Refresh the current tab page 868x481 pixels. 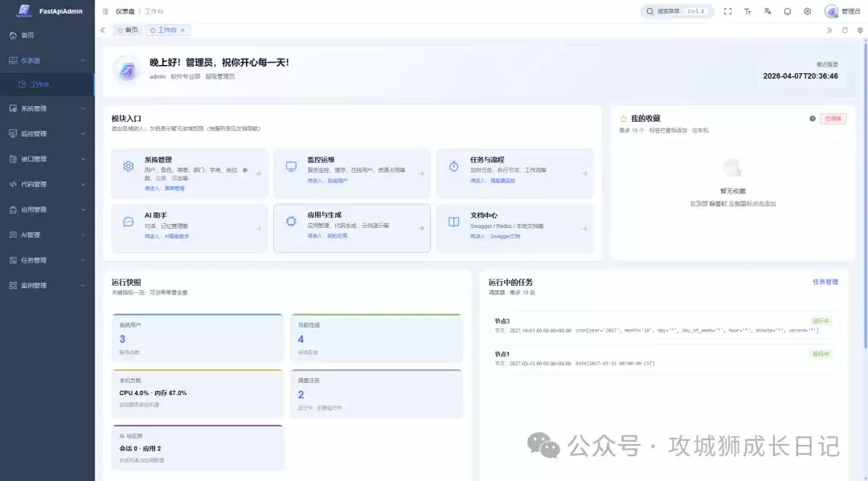click(x=845, y=31)
